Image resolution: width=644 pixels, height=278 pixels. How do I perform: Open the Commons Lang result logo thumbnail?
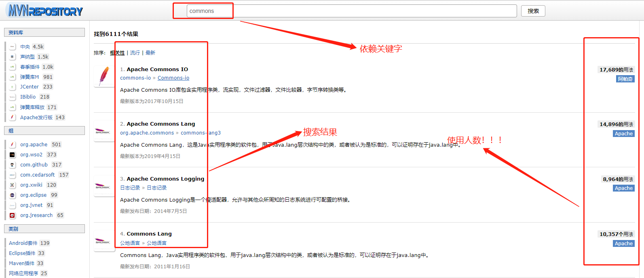pos(104,241)
